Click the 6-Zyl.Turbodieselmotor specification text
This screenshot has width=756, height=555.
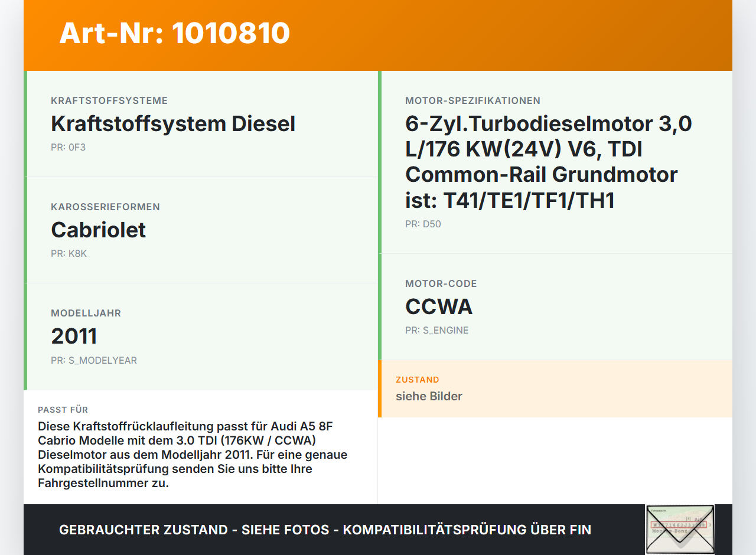549,162
